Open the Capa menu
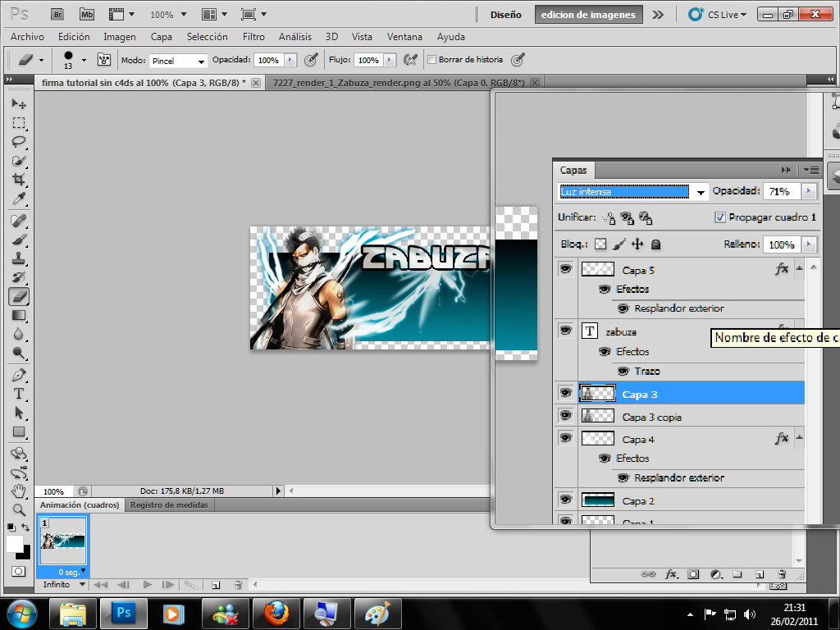Screen dimensions: 840x630 162,37
